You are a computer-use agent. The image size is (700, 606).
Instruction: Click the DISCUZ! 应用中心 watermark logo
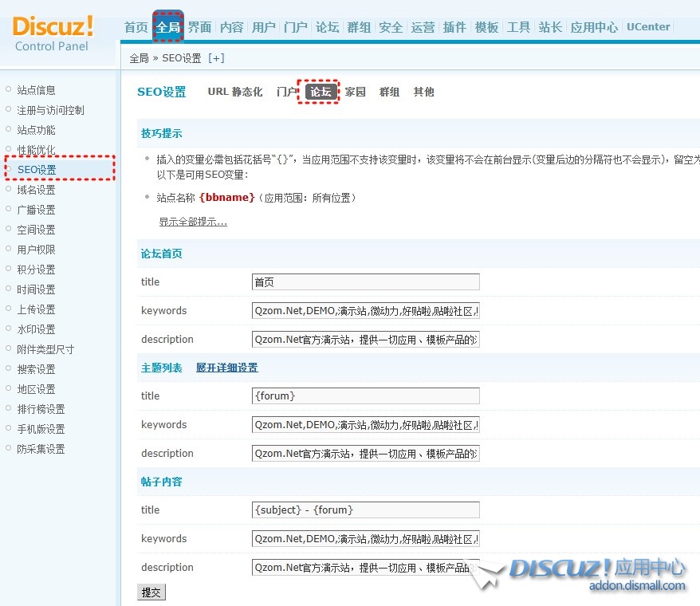click(x=598, y=573)
